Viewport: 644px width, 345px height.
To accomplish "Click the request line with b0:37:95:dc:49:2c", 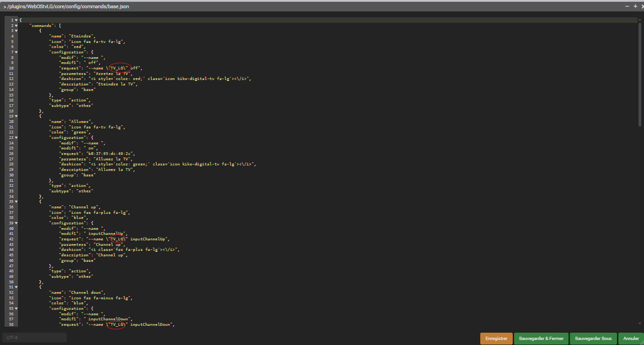I will [97, 154].
